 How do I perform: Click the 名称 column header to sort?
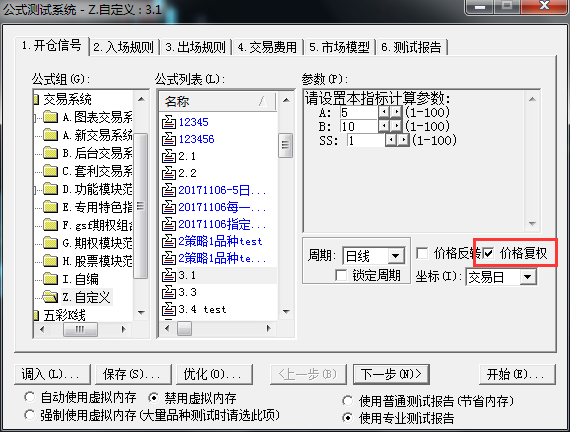pyautogui.click(x=217, y=101)
